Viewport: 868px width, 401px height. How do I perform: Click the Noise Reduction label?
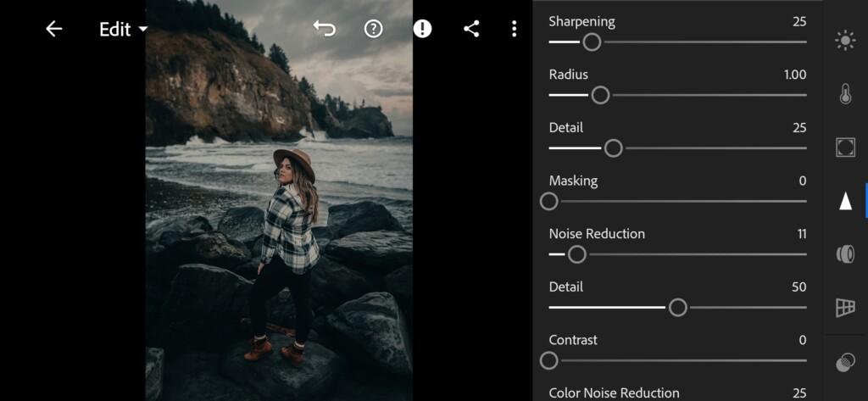pos(597,234)
